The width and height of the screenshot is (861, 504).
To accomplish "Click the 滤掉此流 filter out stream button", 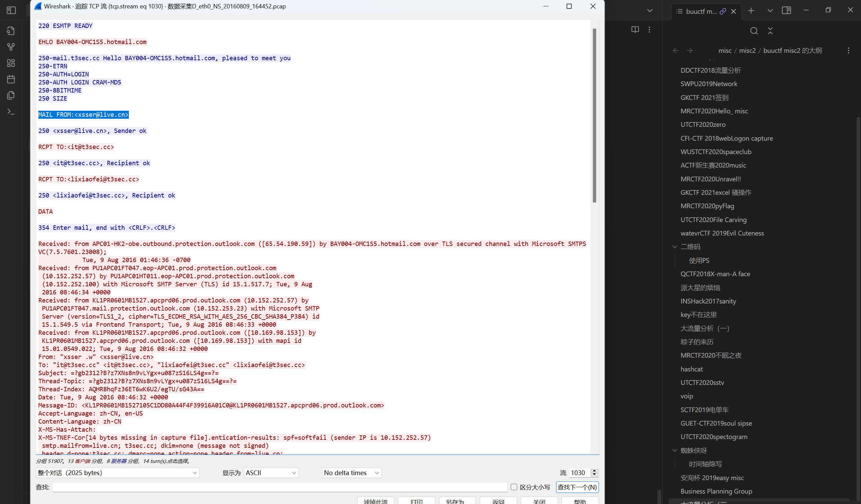I will (375, 501).
